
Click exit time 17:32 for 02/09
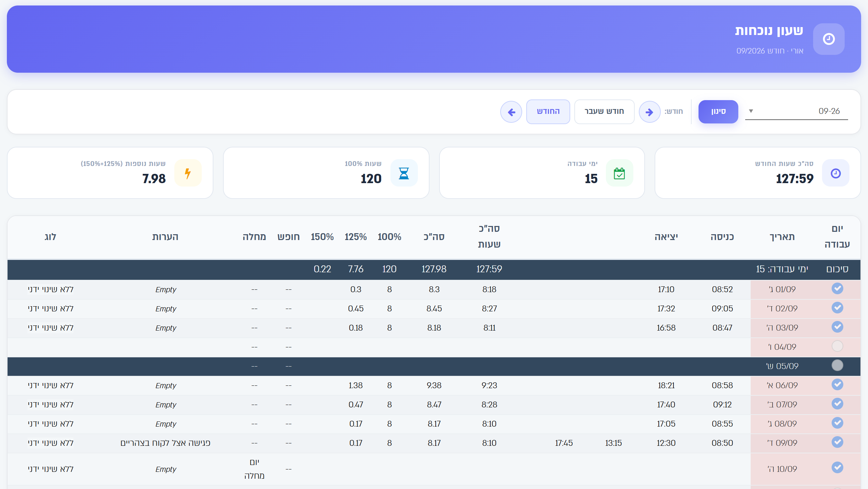point(666,309)
